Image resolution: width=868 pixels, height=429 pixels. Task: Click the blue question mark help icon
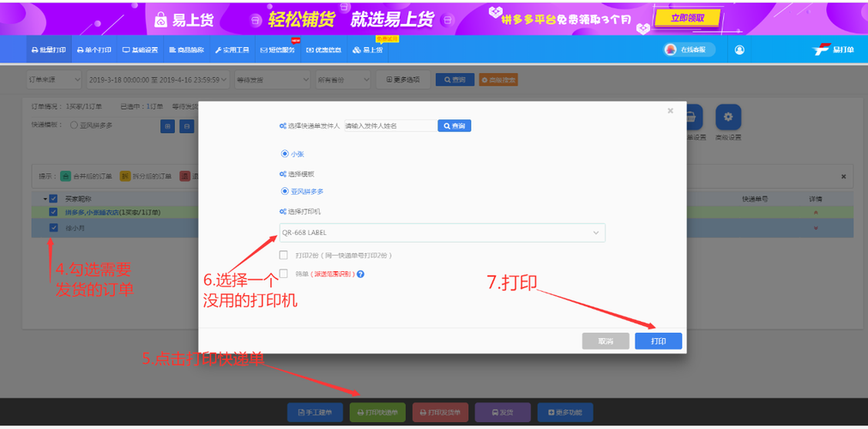[x=360, y=274]
